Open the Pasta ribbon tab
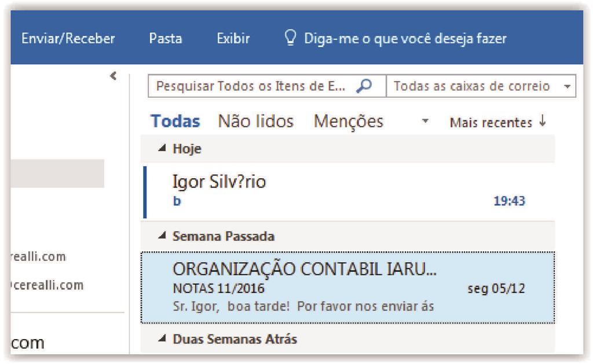The image size is (593, 364). tap(166, 39)
